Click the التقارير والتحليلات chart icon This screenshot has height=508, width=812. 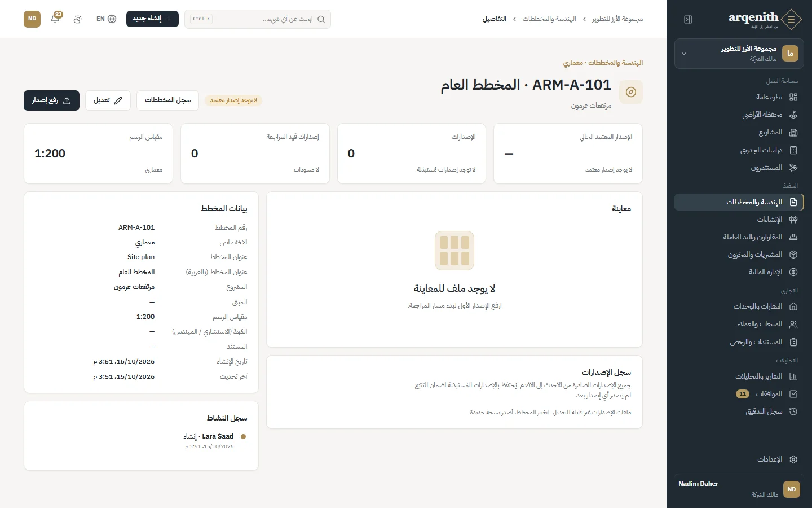click(793, 376)
